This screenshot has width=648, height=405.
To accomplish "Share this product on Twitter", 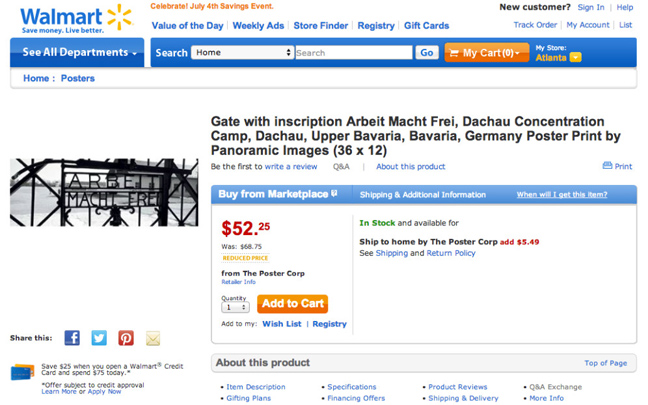I will point(99,338).
